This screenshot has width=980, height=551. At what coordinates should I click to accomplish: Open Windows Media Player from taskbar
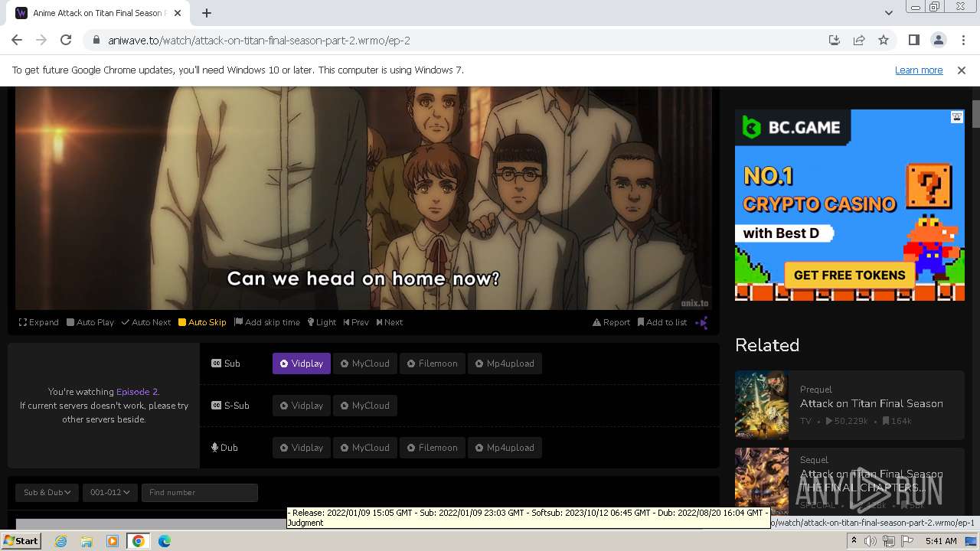(113, 541)
